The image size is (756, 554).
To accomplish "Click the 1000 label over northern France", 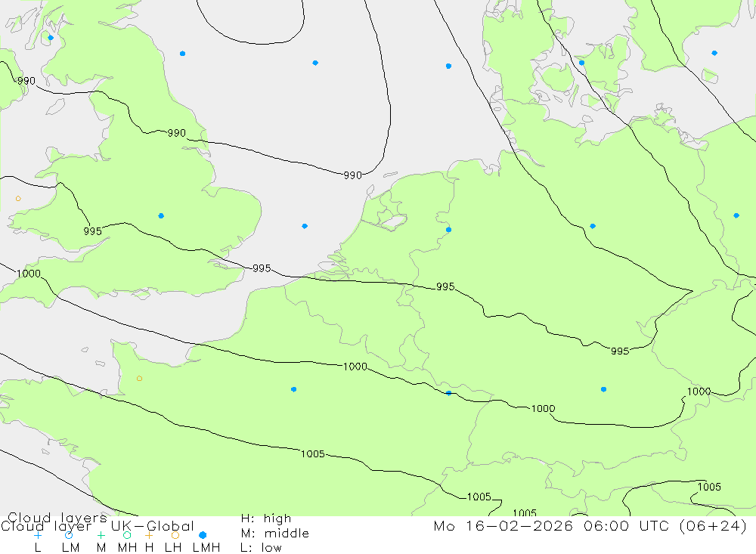I will pos(355,367).
